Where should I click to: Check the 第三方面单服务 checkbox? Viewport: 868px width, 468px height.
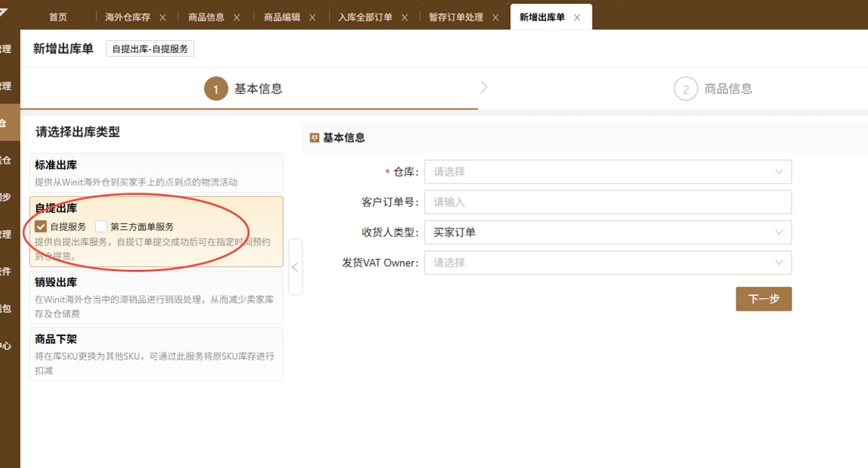(x=101, y=227)
